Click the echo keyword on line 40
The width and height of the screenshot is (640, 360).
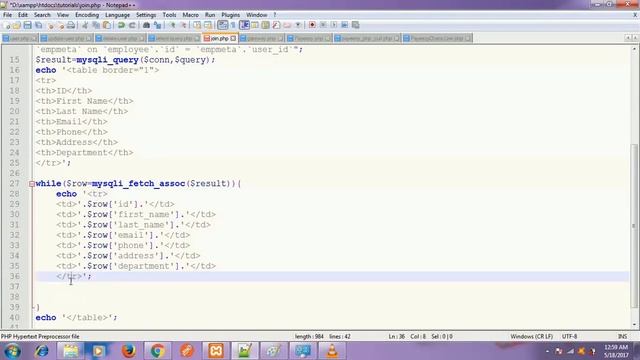[46, 318]
